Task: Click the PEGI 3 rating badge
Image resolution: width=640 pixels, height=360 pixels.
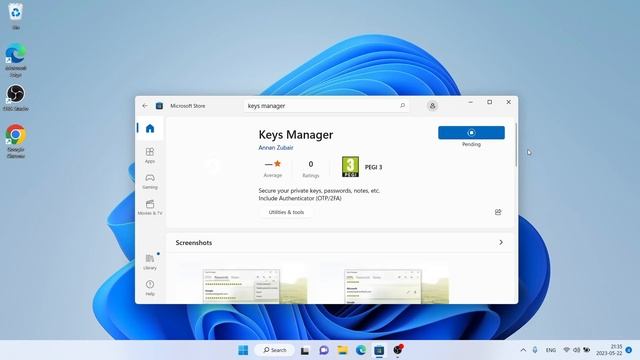Action: click(x=350, y=167)
